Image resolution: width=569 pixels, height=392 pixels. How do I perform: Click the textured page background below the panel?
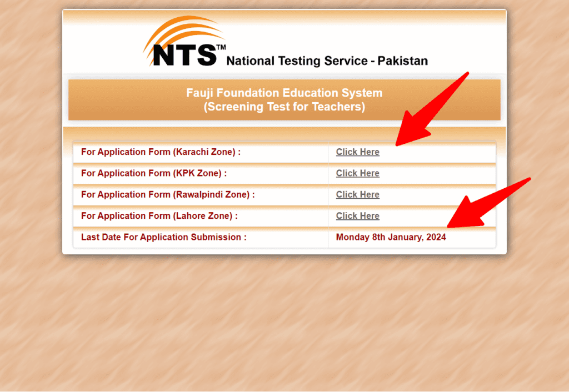(284, 323)
